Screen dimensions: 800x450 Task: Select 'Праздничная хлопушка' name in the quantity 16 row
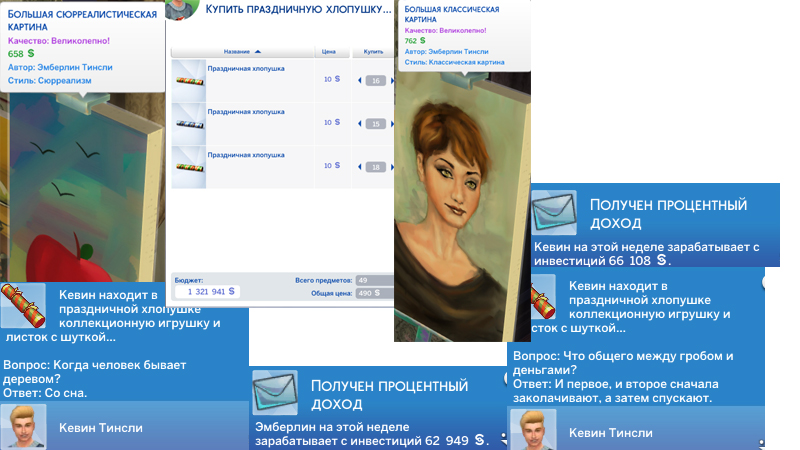(x=246, y=68)
